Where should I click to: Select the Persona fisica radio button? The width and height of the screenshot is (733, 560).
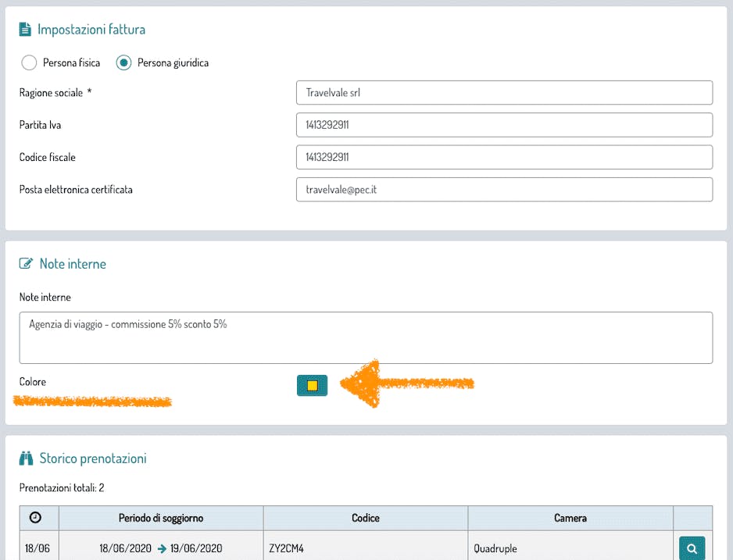29,62
